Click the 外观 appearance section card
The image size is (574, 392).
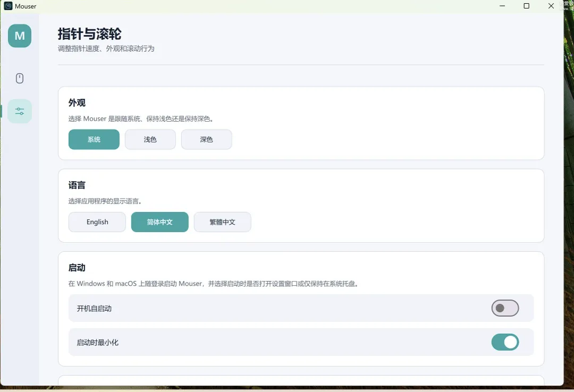301,122
